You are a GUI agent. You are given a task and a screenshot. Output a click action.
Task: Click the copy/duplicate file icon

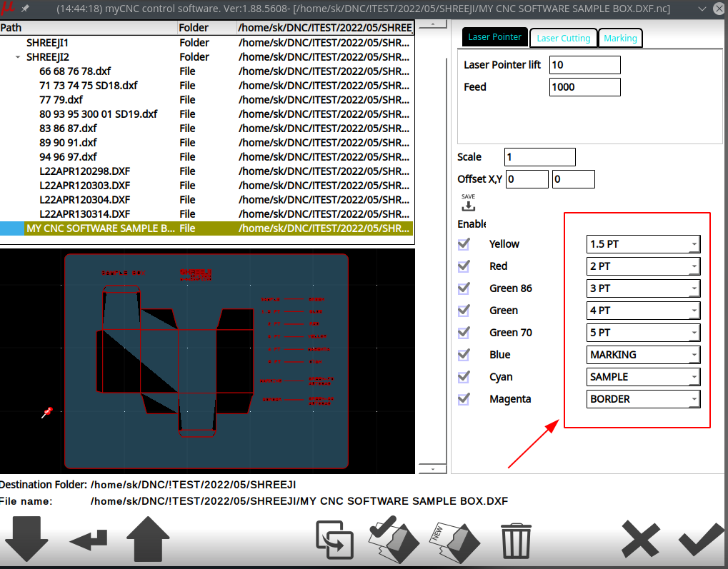click(x=335, y=540)
